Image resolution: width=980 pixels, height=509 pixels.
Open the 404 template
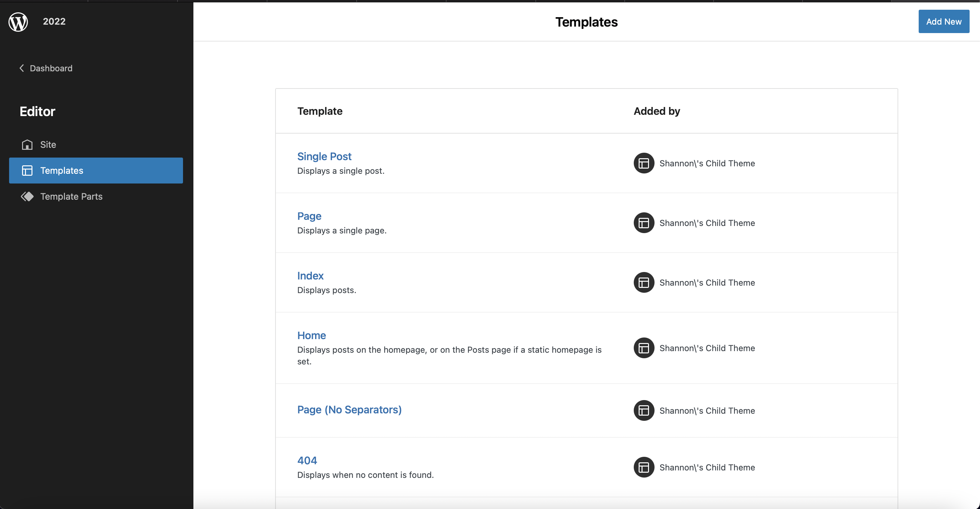307,460
